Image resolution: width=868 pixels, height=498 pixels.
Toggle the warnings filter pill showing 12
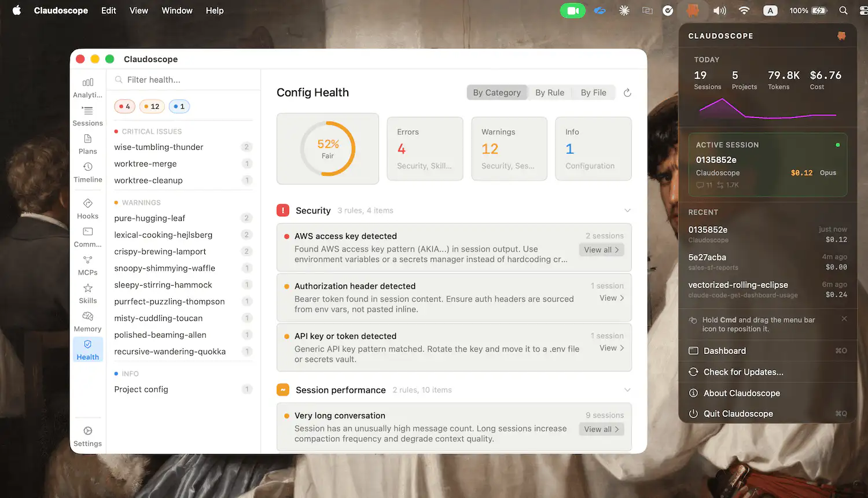coord(152,106)
